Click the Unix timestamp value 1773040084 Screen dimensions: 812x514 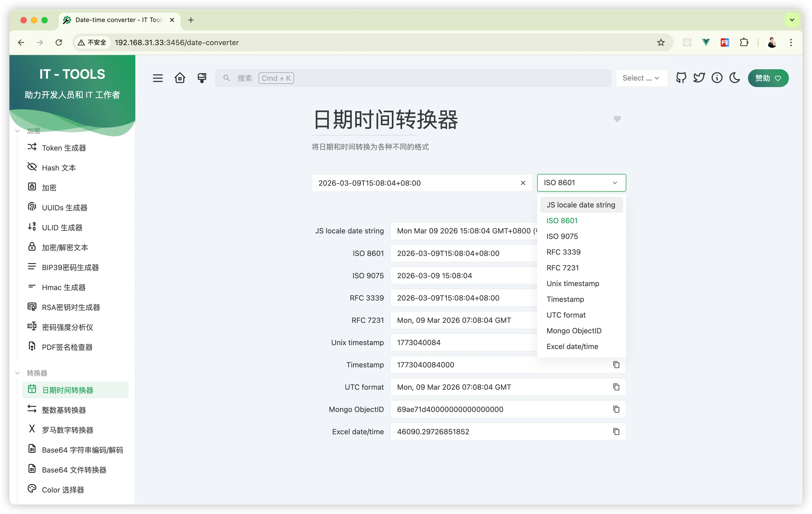point(419,342)
